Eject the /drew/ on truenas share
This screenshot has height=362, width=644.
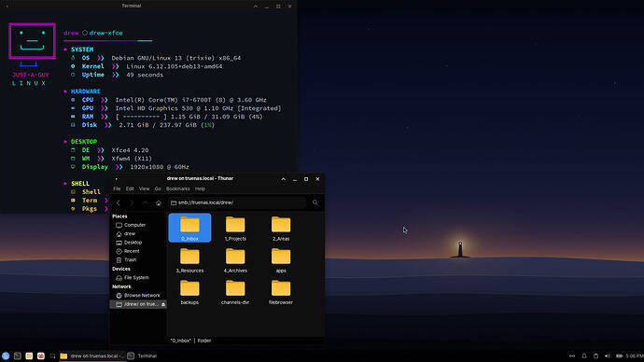(163, 304)
